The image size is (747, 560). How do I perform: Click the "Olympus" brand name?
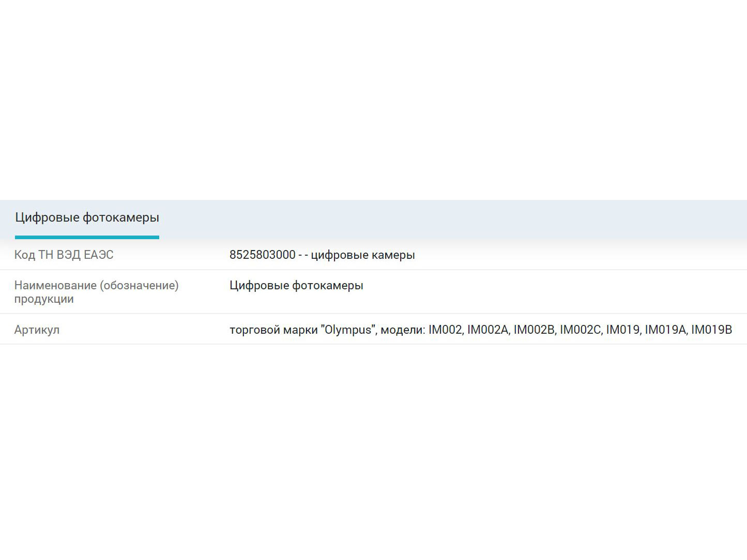click(348, 330)
